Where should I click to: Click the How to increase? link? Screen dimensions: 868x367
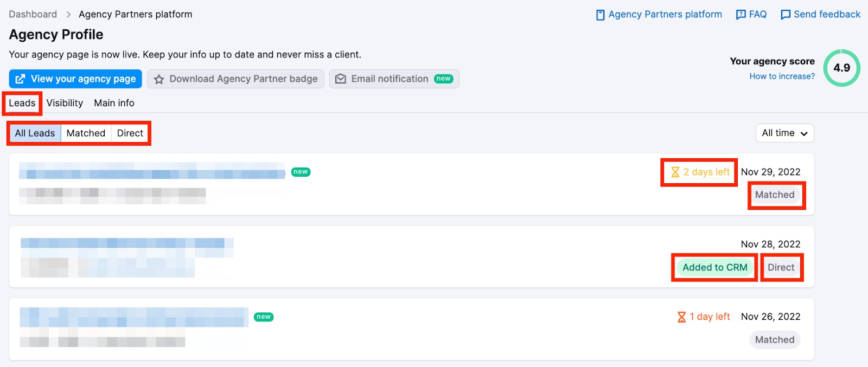(782, 76)
